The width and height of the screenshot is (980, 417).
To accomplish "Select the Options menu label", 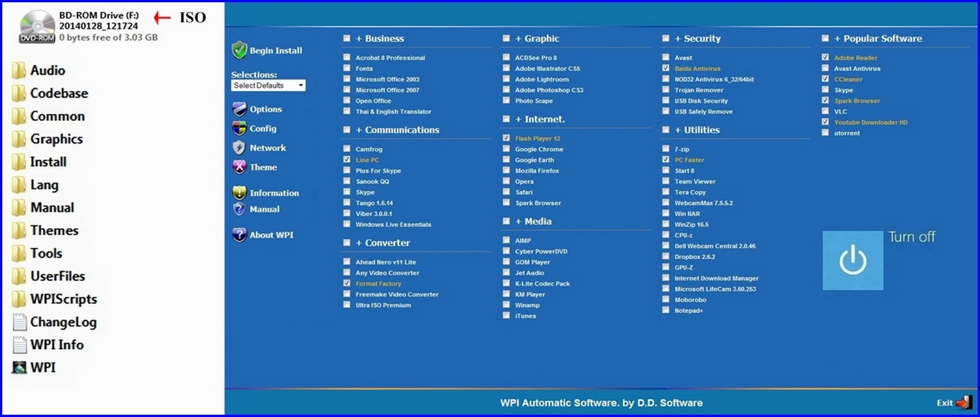I will (266, 109).
